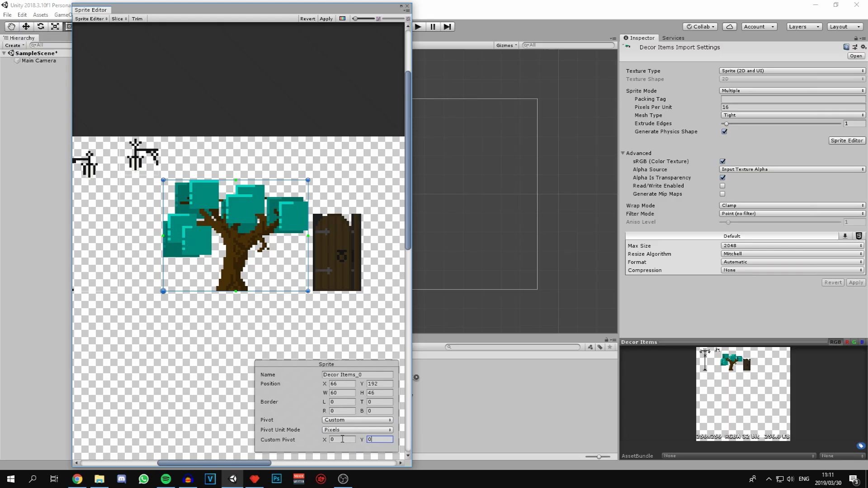
Task: Open the Pivot dropdown set to Custom
Action: (357, 420)
